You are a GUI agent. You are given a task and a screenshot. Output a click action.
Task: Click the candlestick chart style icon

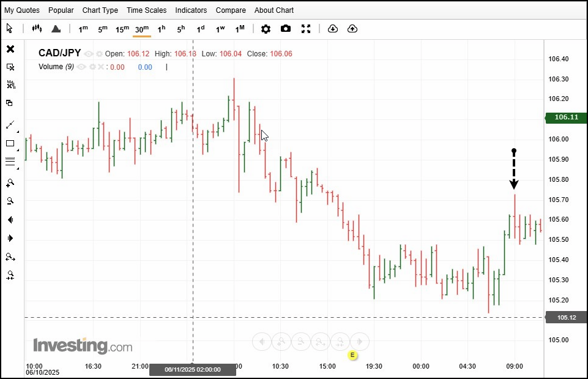click(x=37, y=29)
